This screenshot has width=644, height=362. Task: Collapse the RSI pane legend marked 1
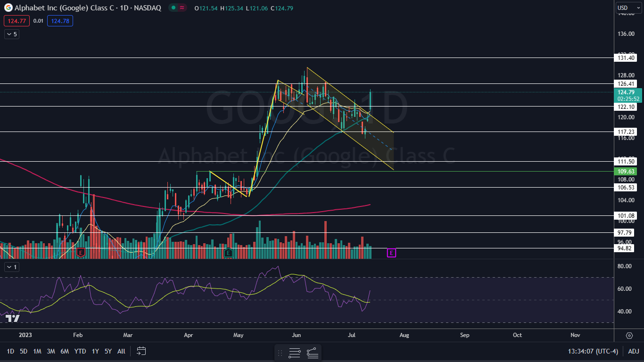pyautogui.click(x=12, y=267)
